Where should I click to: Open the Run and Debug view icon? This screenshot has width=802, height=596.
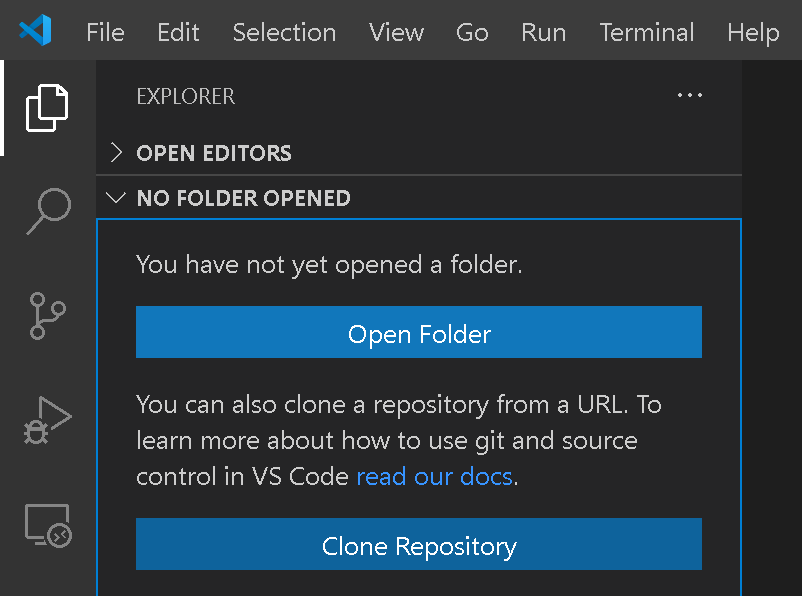click(x=48, y=420)
